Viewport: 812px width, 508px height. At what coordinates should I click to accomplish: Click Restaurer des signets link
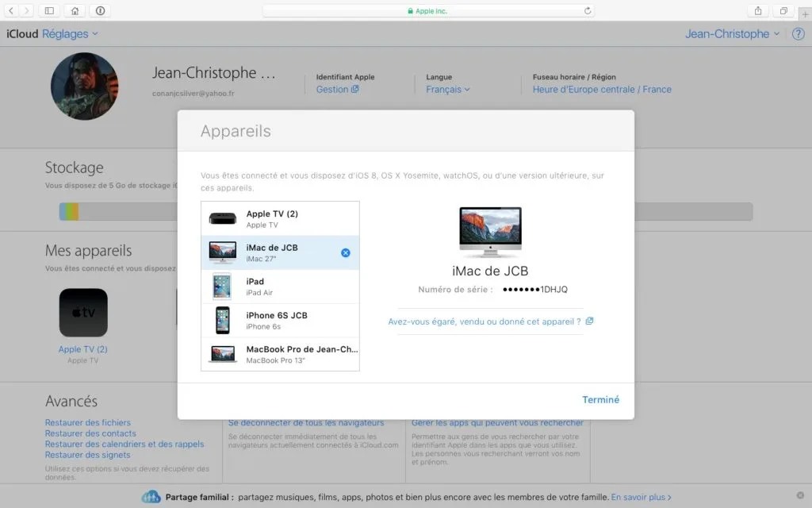pyautogui.click(x=87, y=455)
